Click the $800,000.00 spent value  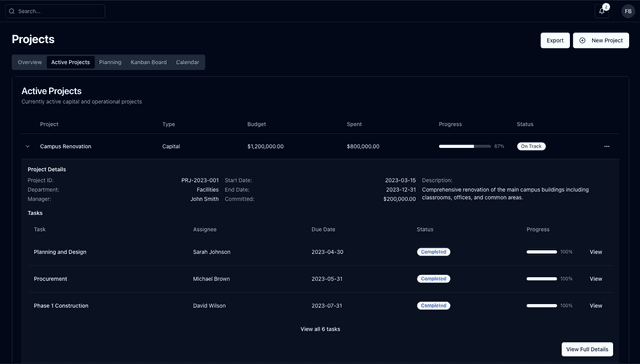(363, 146)
